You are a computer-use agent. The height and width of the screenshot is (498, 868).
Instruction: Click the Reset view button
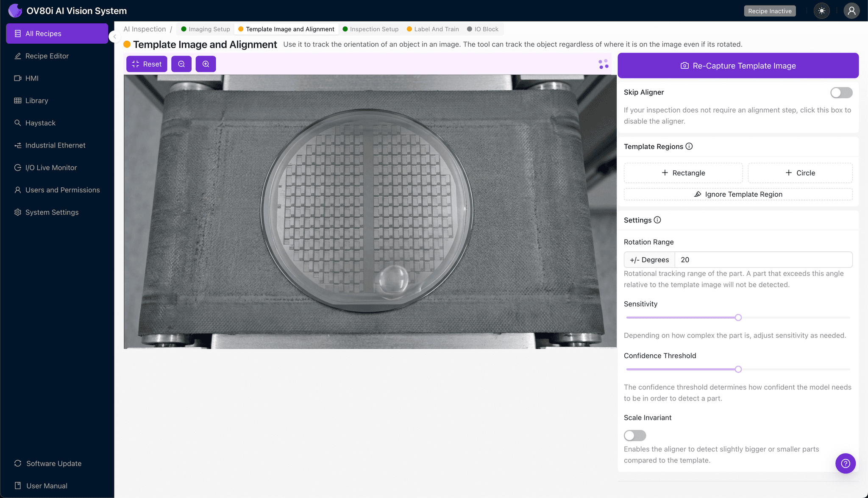coord(147,64)
